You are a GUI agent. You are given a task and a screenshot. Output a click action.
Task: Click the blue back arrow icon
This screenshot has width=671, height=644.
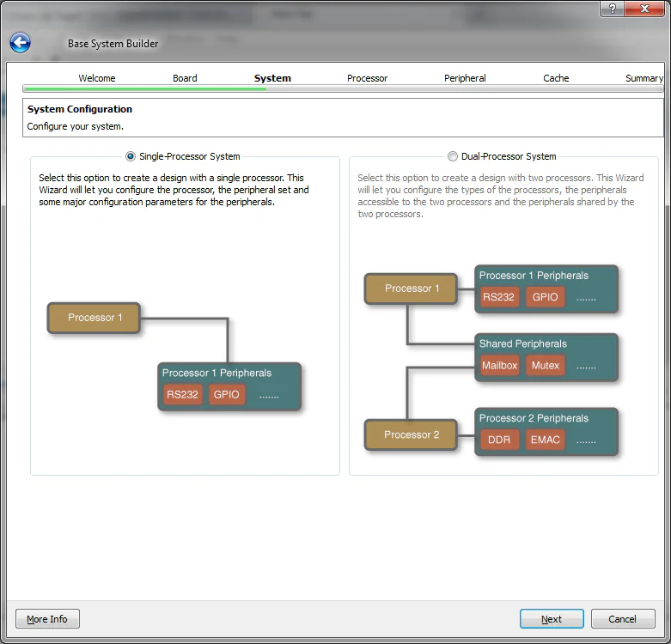click(x=21, y=43)
